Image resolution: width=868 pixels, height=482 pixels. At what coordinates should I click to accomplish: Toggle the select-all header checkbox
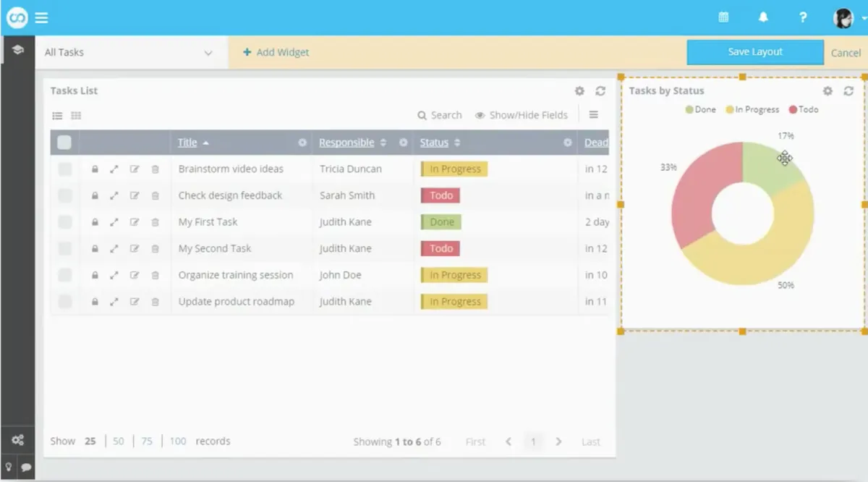[64, 143]
